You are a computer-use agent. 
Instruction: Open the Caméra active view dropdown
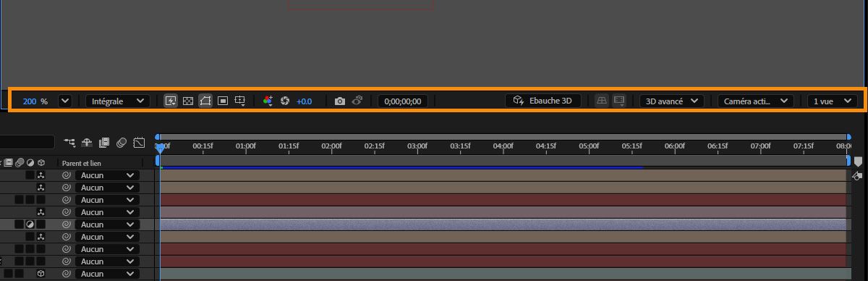pyautogui.click(x=757, y=101)
